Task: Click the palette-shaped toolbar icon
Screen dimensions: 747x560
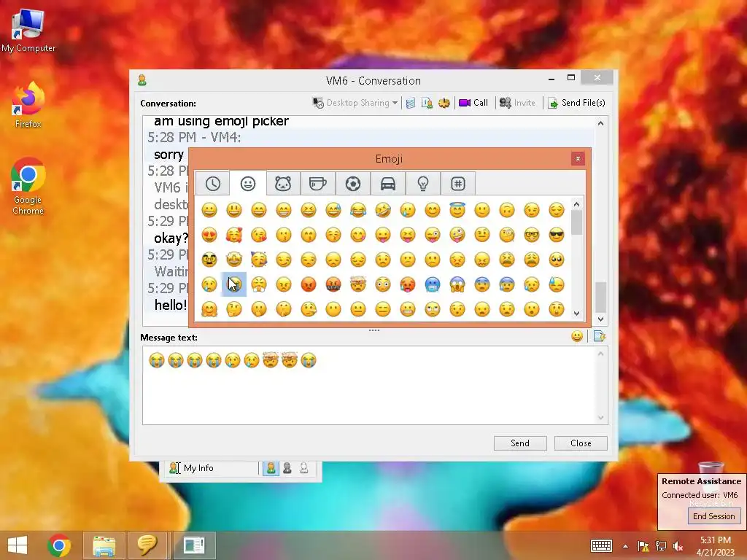Action: coord(444,103)
